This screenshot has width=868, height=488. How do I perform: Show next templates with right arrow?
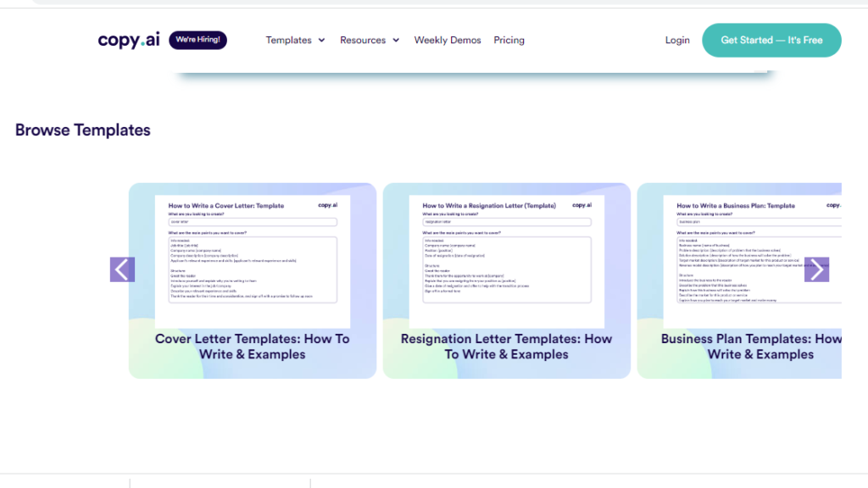click(816, 269)
